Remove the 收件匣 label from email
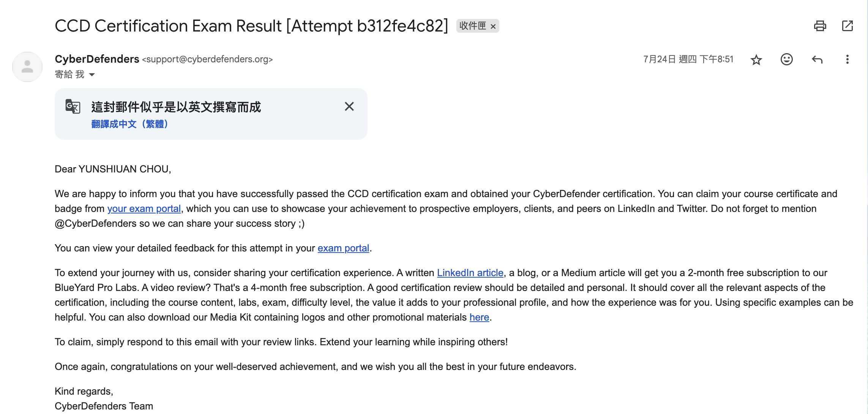Viewport: 868px width, 414px height. click(493, 26)
